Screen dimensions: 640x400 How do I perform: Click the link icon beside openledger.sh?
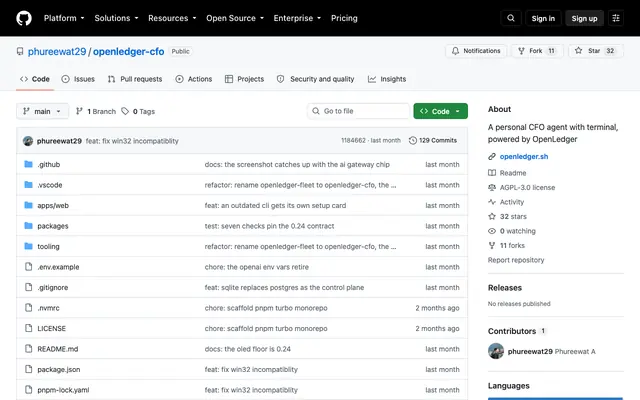pyautogui.click(x=492, y=156)
